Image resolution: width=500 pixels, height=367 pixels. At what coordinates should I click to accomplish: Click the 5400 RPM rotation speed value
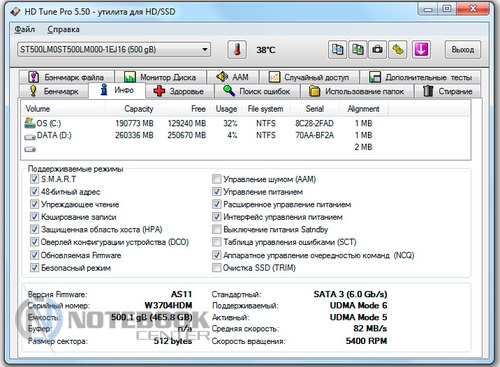point(366,341)
